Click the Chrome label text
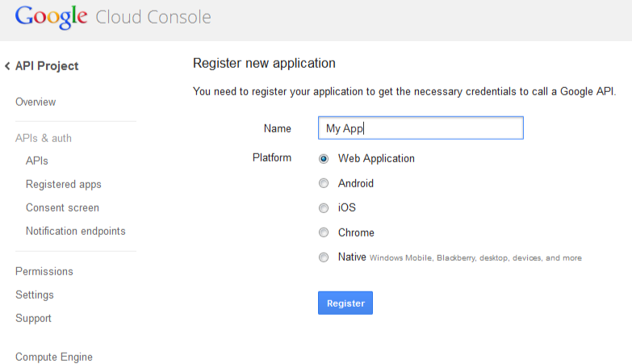The height and width of the screenshot is (364, 632). [356, 232]
